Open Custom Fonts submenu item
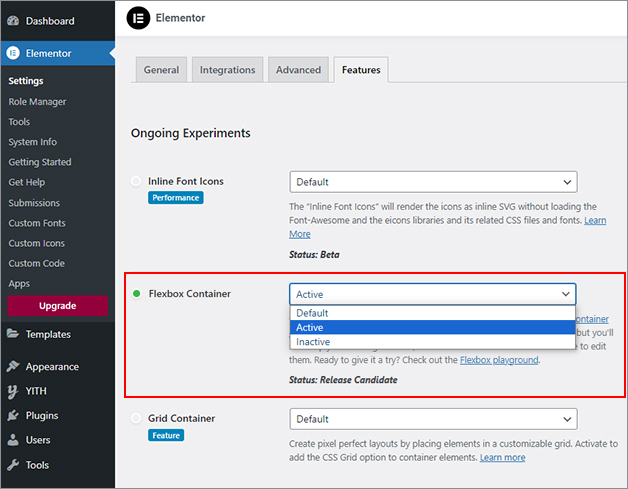This screenshot has width=628, height=489. [x=37, y=223]
